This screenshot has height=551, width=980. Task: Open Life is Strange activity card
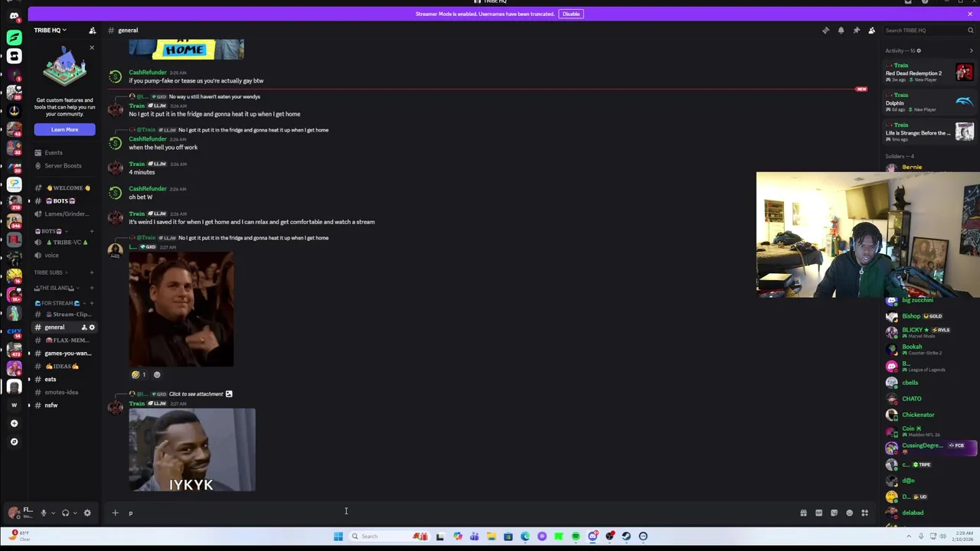[x=929, y=132]
